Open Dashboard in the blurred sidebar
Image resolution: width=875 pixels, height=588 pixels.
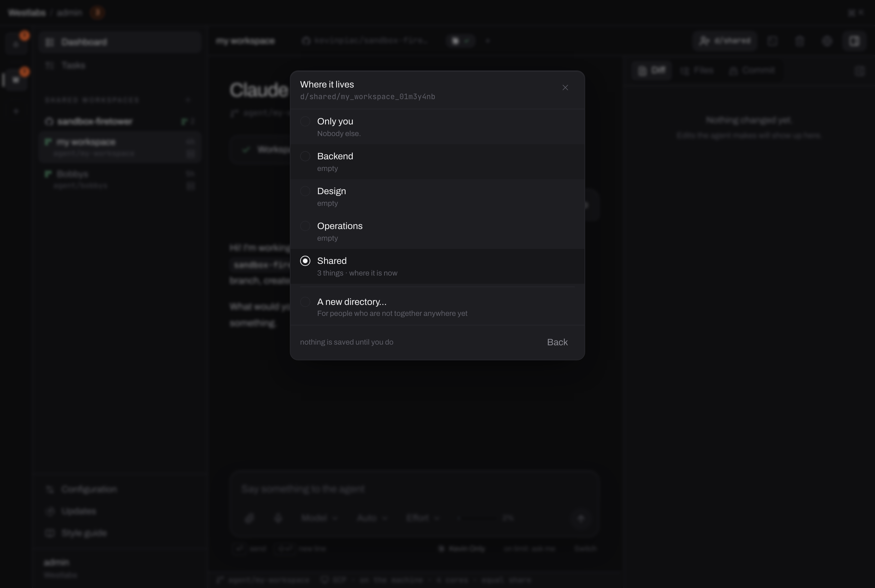coord(120,42)
